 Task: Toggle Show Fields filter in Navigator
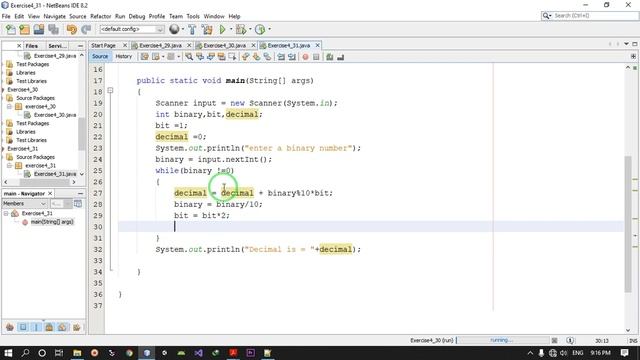coord(23,327)
